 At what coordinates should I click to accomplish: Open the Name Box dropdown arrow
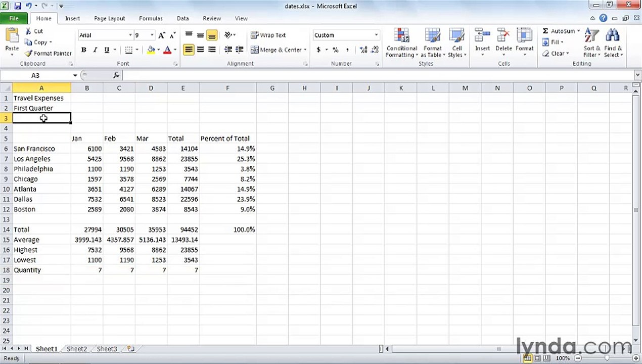click(x=75, y=75)
